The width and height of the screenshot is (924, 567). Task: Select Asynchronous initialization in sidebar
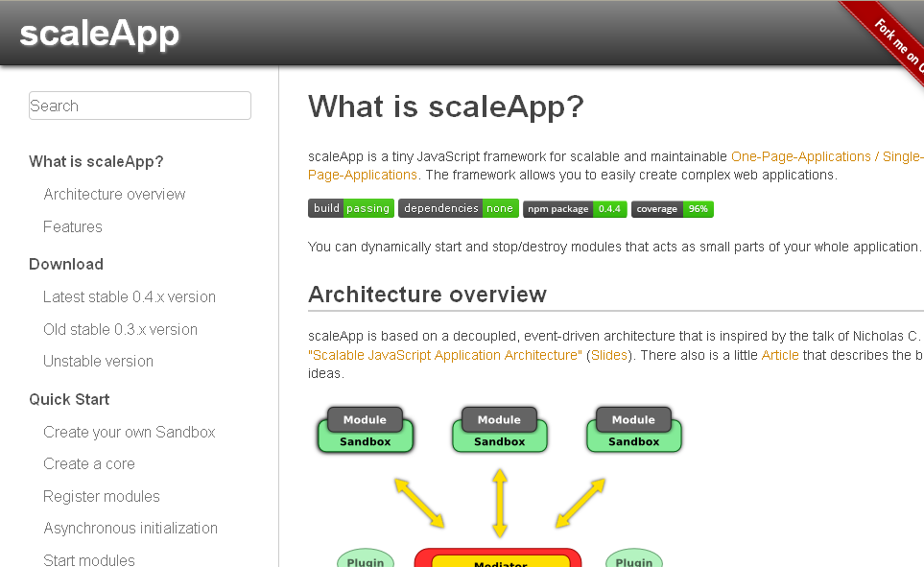[130, 528]
